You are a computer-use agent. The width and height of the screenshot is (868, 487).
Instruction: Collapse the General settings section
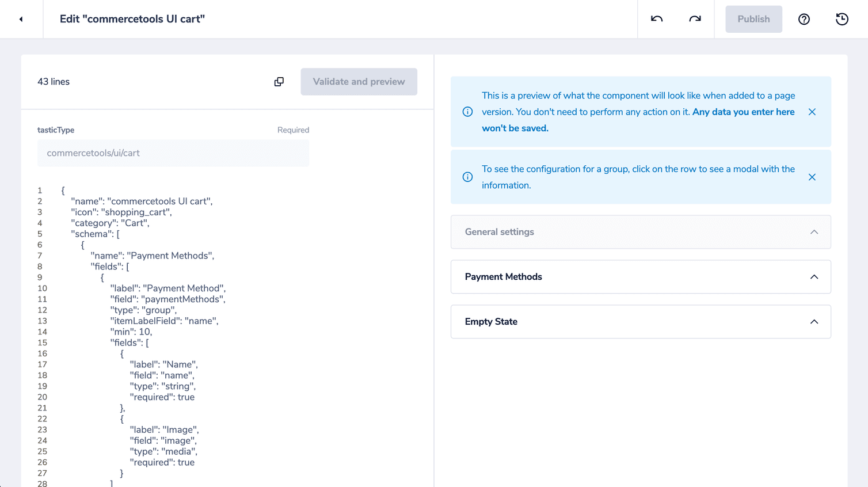pyautogui.click(x=814, y=232)
